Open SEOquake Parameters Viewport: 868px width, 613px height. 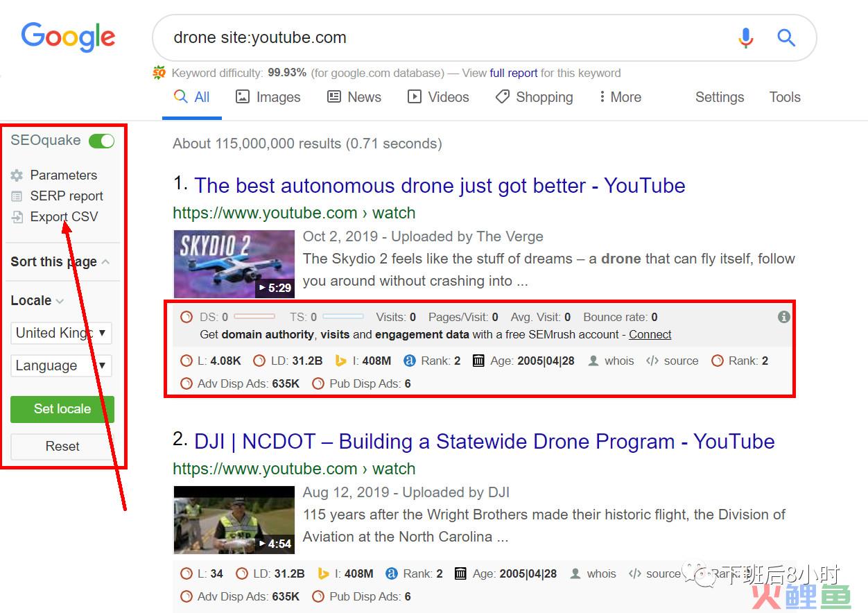[54, 175]
